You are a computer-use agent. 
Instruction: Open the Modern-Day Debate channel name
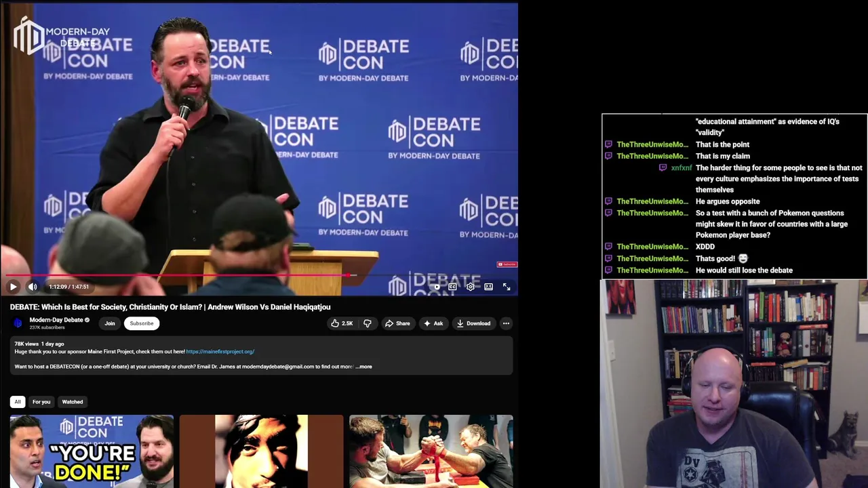pos(56,320)
